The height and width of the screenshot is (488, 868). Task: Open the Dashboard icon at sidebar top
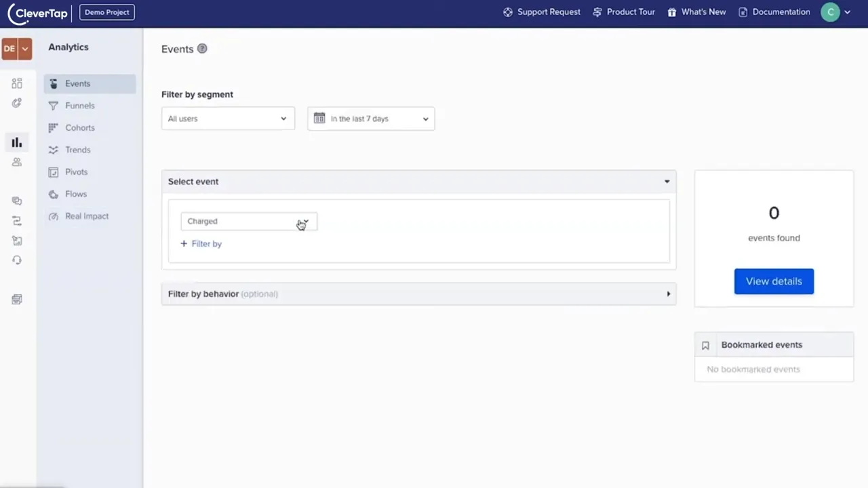(16, 83)
